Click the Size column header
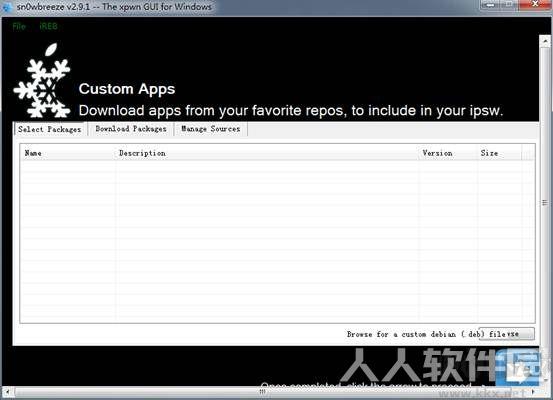This screenshot has width=553, height=400. click(499, 153)
